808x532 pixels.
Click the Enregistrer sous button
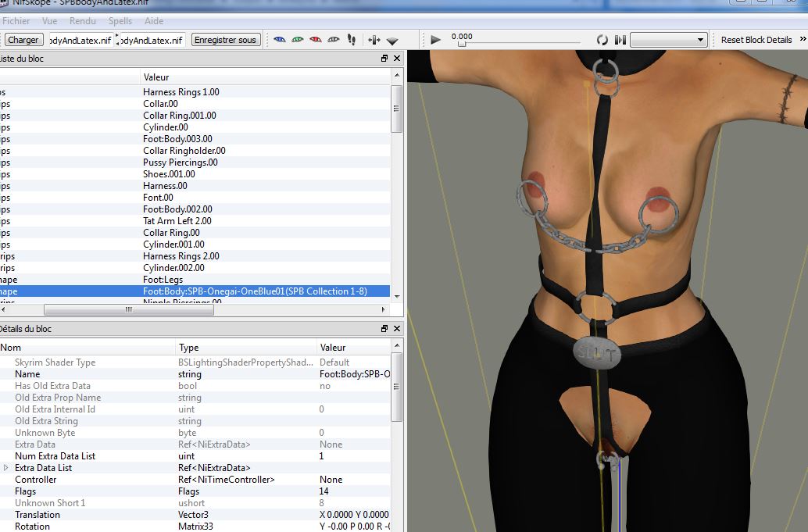coord(225,40)
